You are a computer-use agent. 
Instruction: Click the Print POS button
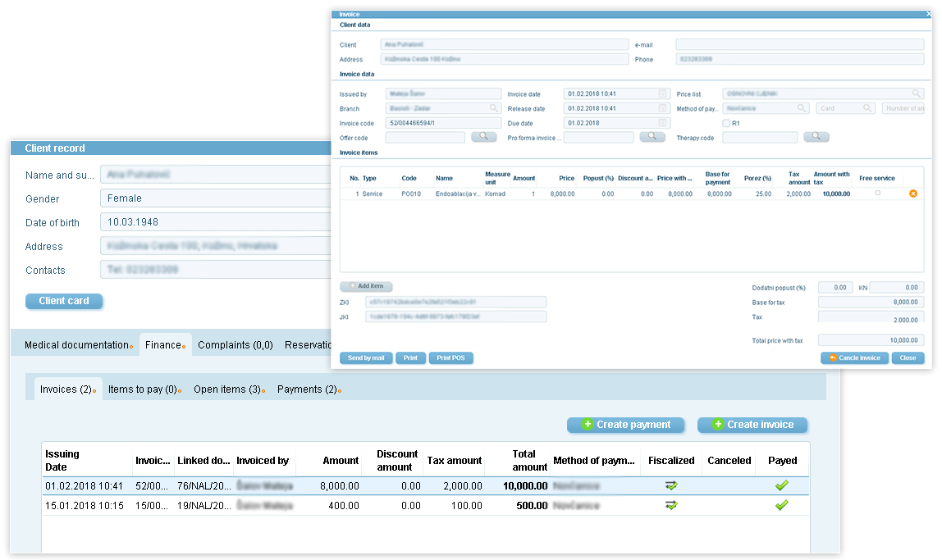click(450, 358)
